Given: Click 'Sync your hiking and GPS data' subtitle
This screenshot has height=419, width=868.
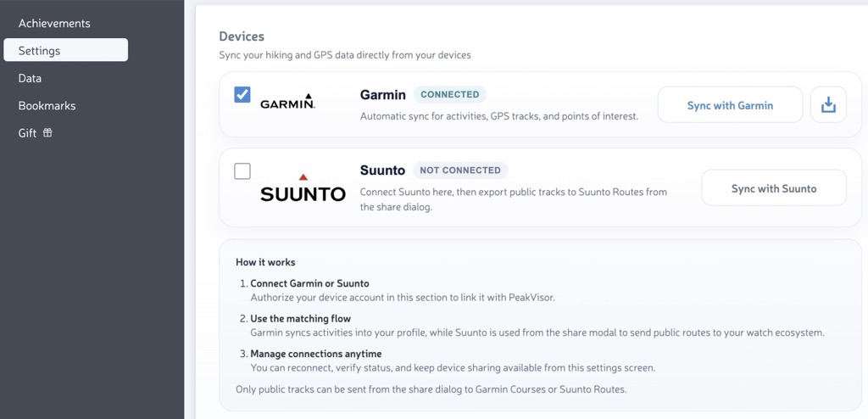Looking at the screenshot, I should 345,55.
